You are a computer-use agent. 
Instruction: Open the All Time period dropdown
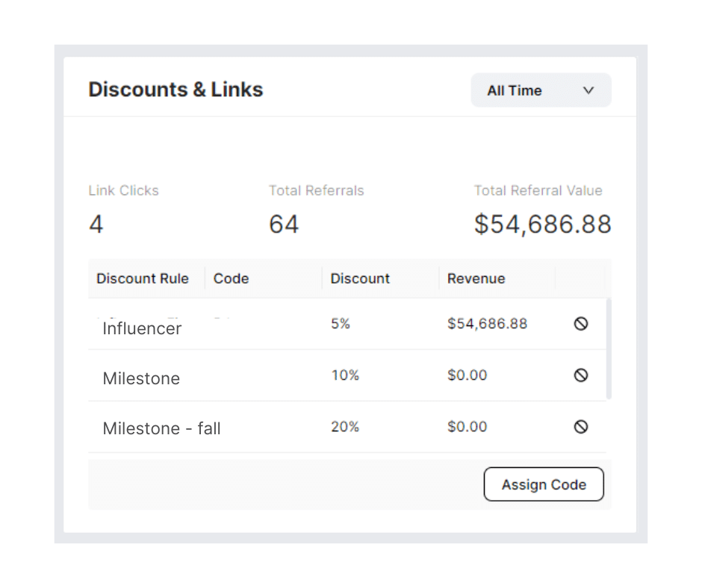(541, 90)
